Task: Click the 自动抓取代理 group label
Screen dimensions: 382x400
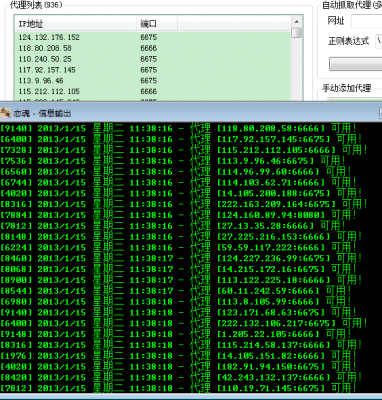Action: click(x=352, y=5)
